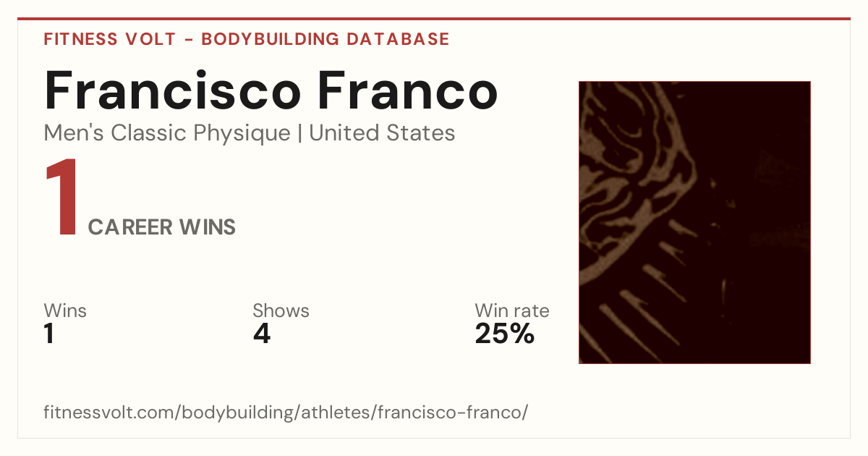This screenshot has width=868, height=456.
Task: Click the first name Francisco
Action: pyautogui.click(x=172, y=90)
